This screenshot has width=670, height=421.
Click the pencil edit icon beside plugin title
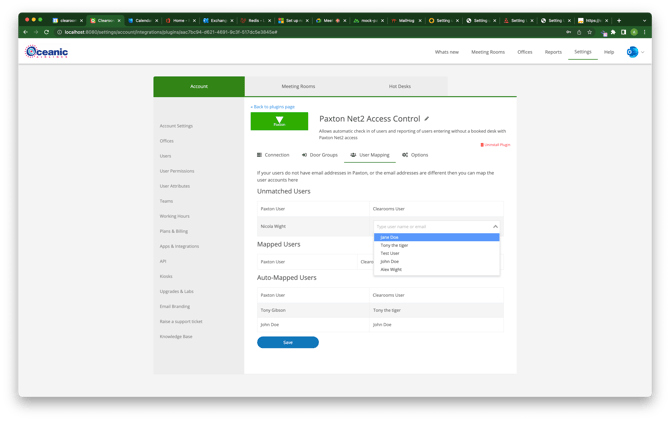(x=427, y=119)
